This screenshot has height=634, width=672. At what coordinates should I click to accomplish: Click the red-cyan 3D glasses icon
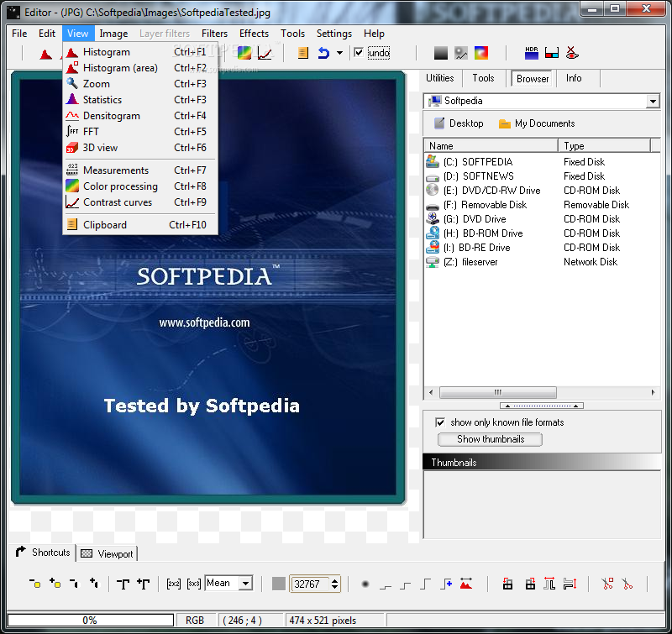(x=552, y=53)
